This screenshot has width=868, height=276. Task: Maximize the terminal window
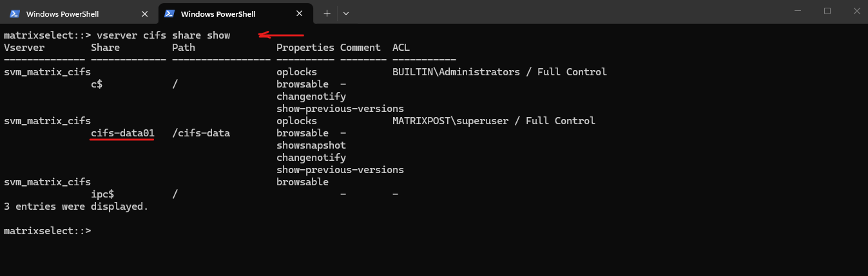point(827,11)
